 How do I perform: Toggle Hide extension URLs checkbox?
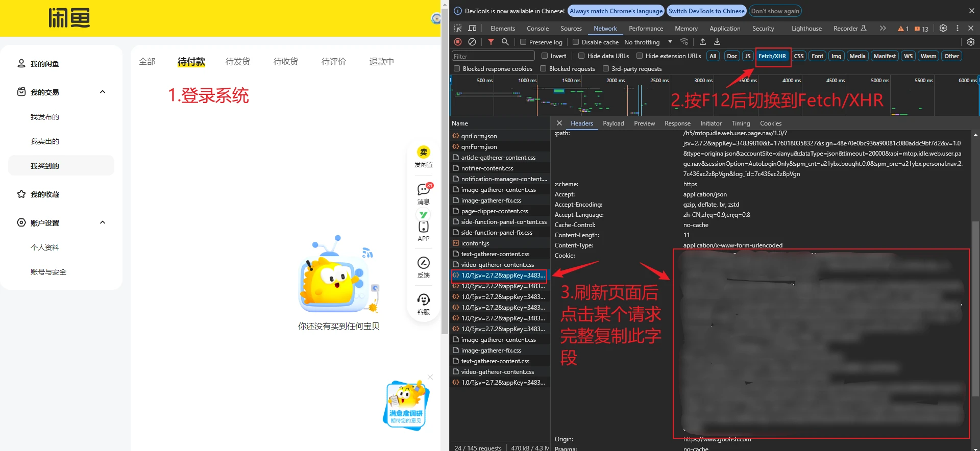coord(640,56)
